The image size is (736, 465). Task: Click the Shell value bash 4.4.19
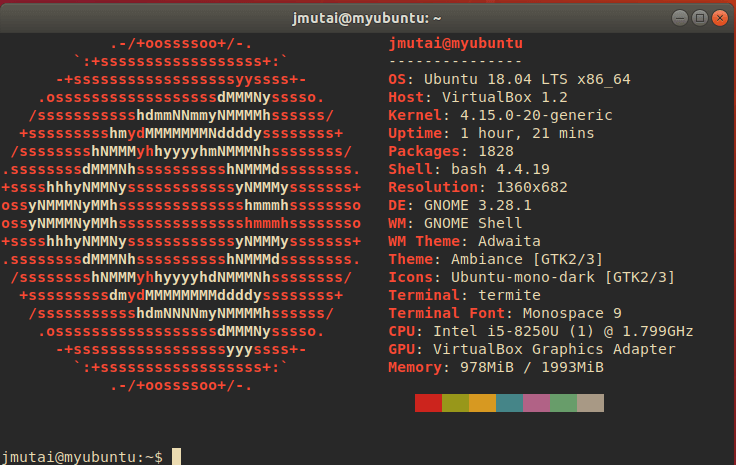point(500,169)
